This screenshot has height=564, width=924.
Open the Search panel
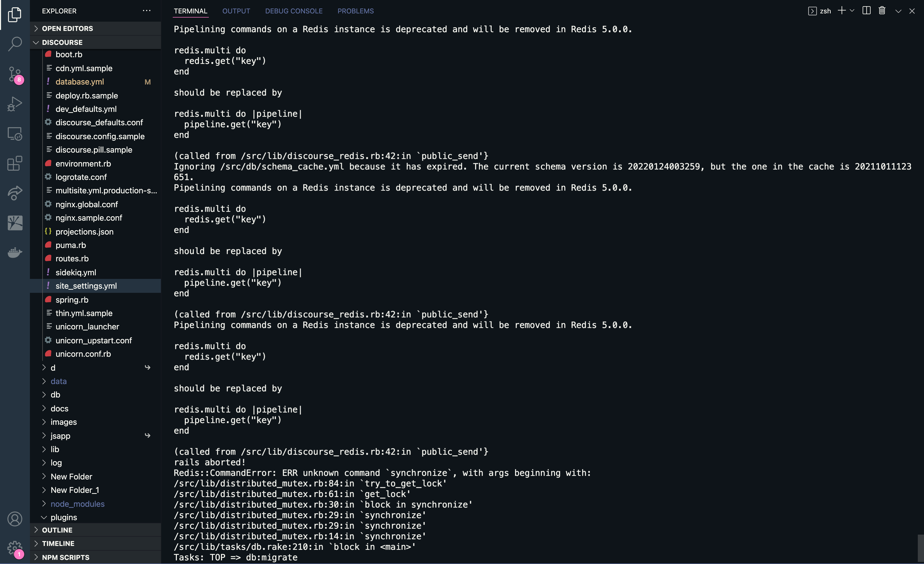pos(15,44)
